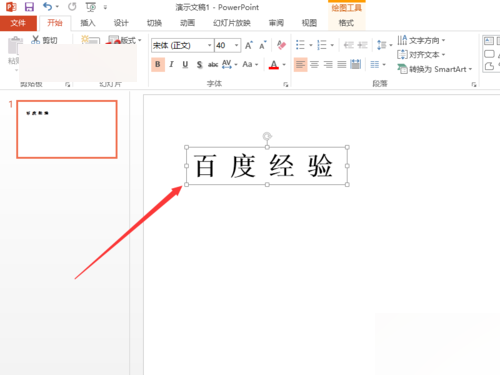500x375 pixels.
Task: Toggle Italic formatting
Action: pos(171,64)
